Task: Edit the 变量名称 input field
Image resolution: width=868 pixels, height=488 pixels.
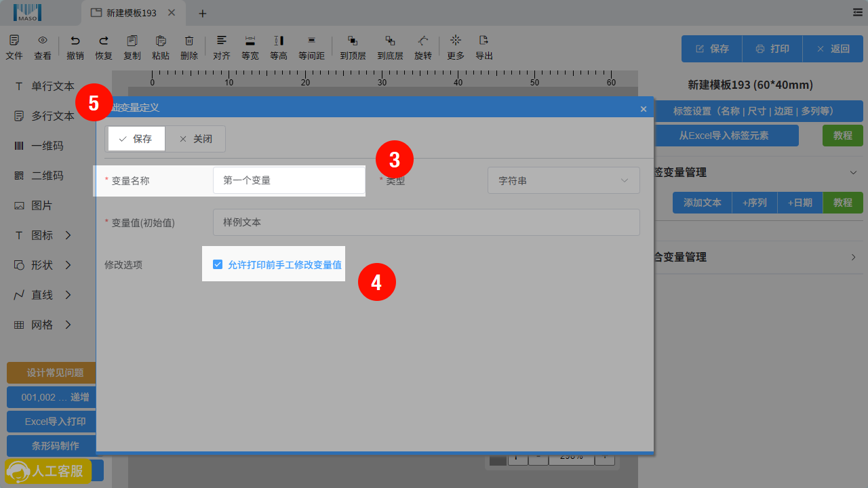Action: [289, 180]
